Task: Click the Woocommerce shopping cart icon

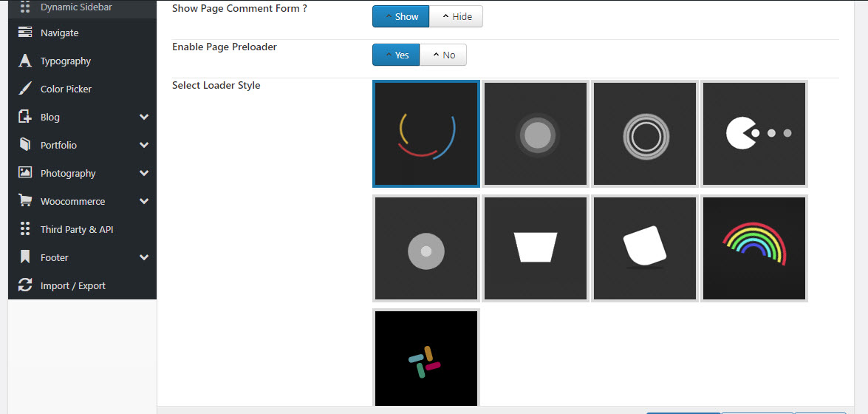Action: pyautogui.click(x=25, y=201)
